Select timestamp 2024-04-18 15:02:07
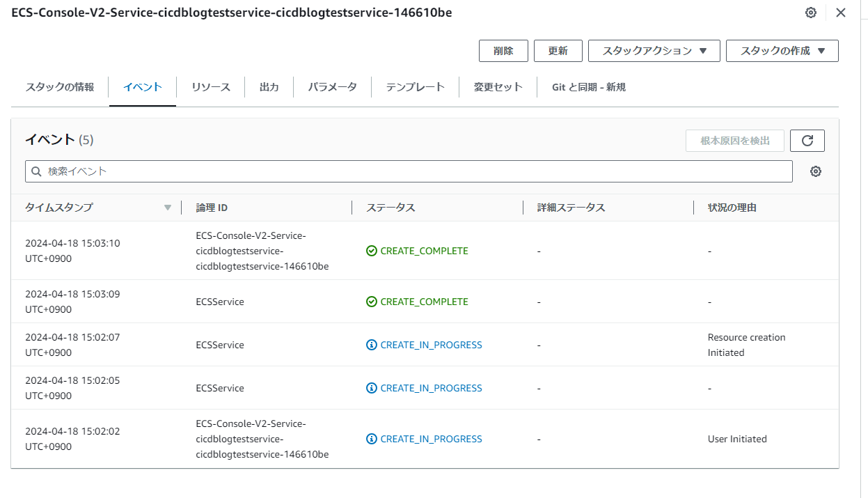Screen dimensions: 868x498 pyautogui.click(x=72, y=345)
